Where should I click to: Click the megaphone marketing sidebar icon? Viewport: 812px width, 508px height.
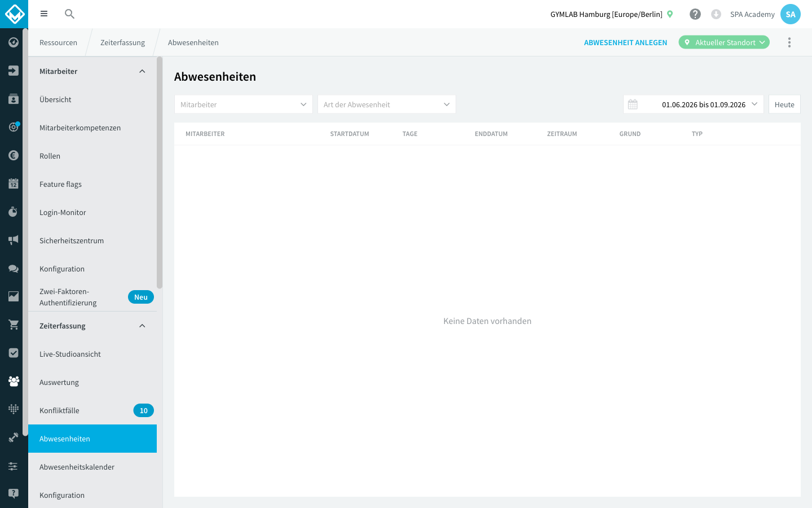click(14, 240)
